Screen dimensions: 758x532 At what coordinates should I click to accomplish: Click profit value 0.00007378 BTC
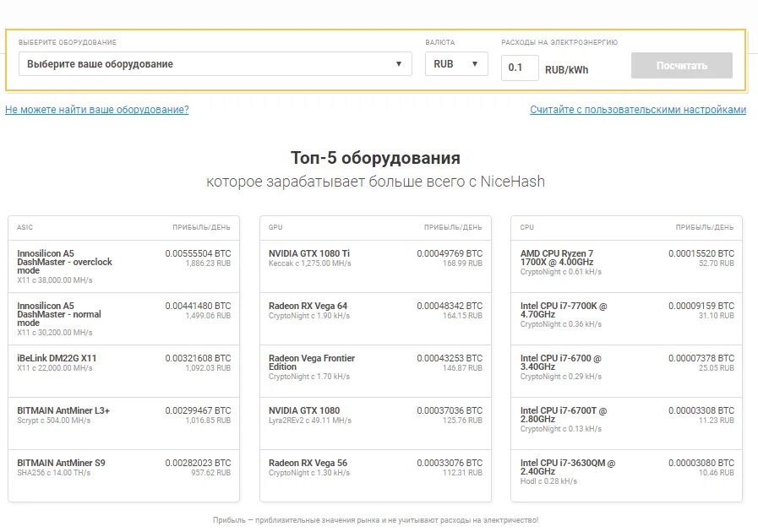(x=701, y=358)
